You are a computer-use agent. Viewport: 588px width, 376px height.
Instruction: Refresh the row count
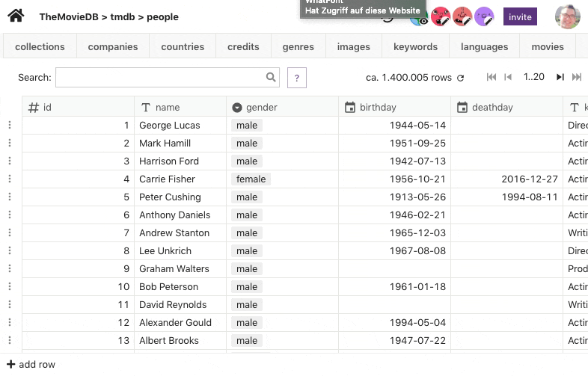(x=461, y=78)
